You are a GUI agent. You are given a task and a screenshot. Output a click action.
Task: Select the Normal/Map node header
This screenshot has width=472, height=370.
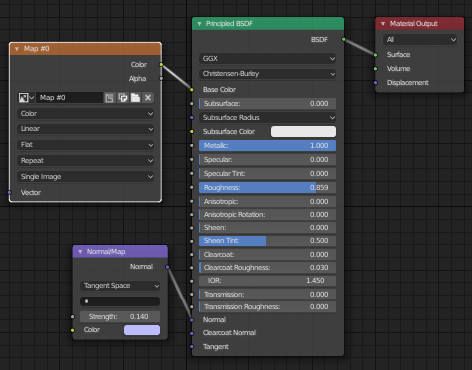click(120, 252)
